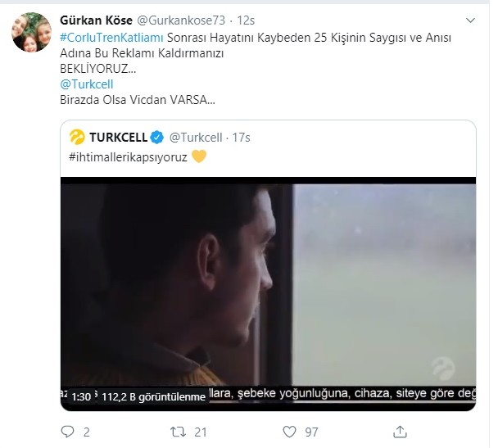Screen dimensions: 498x448
Task: Click the 112,2 B görüntülenme view count
Action: coord(154,396)
